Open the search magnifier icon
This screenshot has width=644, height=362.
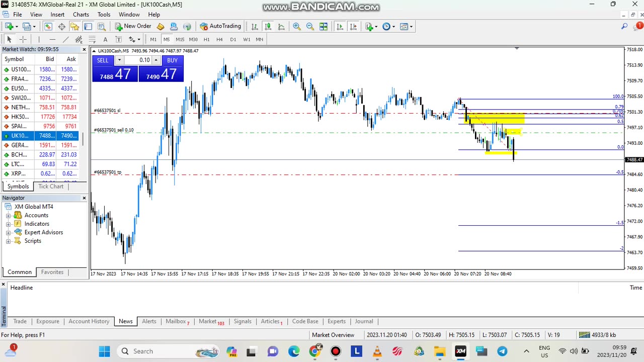coord(624,26)
